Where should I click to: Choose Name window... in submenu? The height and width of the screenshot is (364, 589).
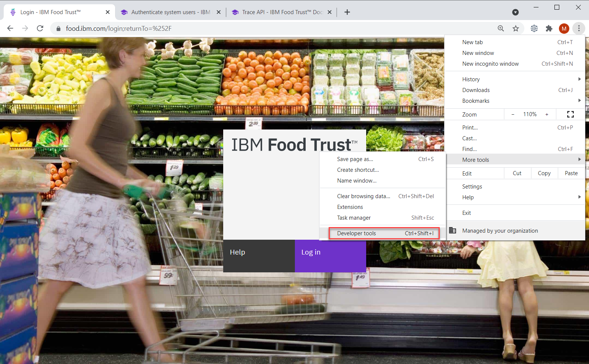(x=383, y=181)
